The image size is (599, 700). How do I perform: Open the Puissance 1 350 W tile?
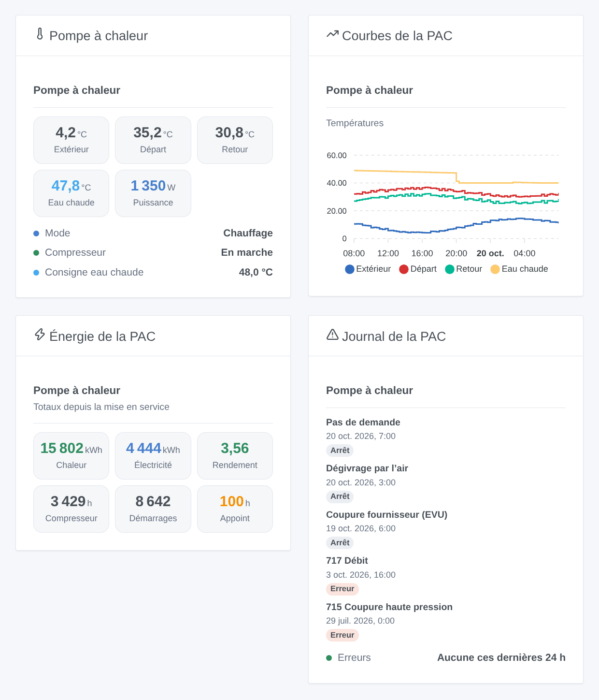tap(153, 193)
